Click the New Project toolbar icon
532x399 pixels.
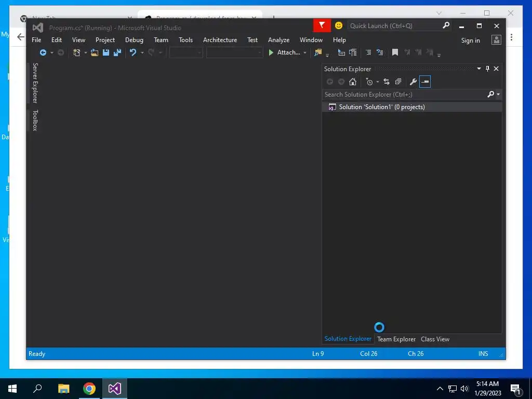click(77, 52)
